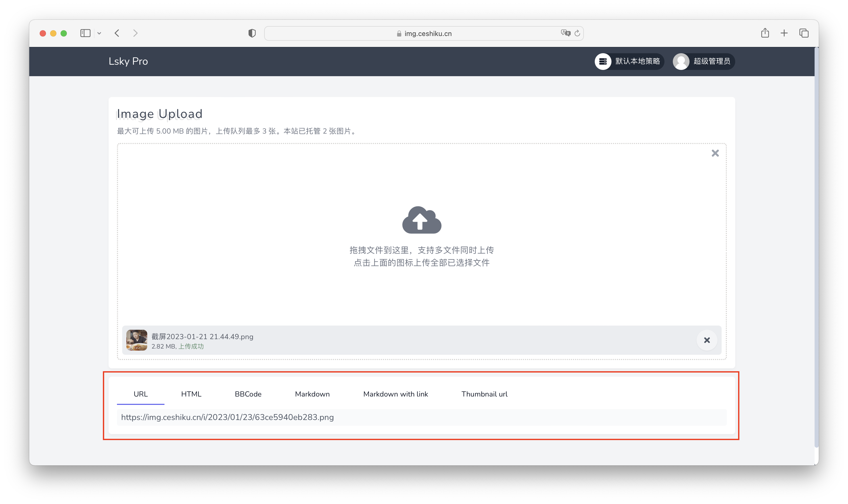Screen dimensions: 848x504
Task: Switch to the Markdown tab
Action: pos(312,394)
